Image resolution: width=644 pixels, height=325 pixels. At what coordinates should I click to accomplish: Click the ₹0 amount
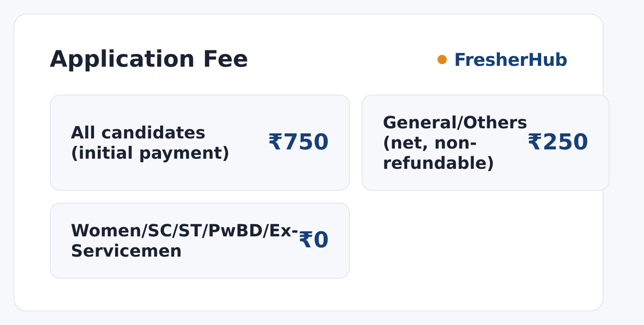pyautogui.click(x=314, y=241)
